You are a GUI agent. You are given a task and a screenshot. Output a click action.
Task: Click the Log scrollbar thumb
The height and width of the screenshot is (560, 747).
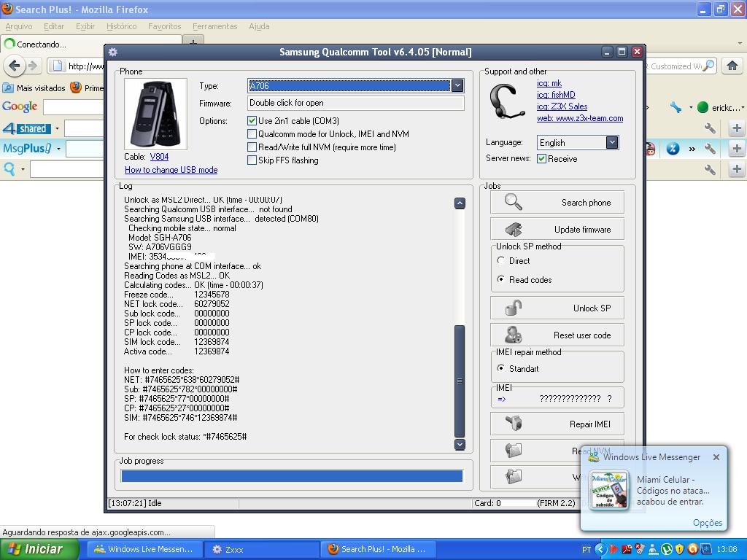460,381
